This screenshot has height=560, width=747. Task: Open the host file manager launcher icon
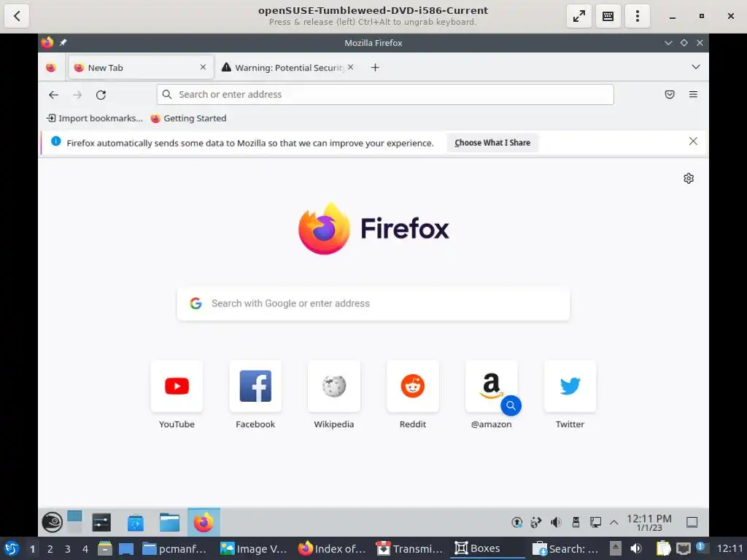[x=105, y=548]
